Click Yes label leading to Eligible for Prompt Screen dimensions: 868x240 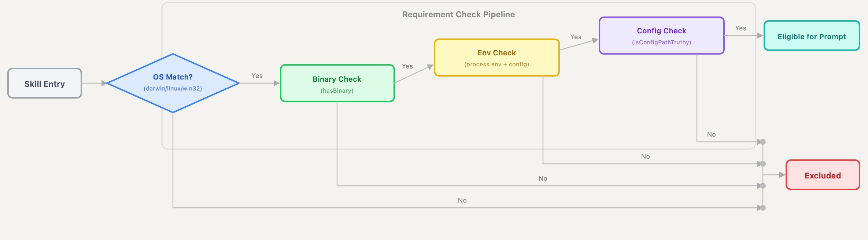(x=740, y=28)
